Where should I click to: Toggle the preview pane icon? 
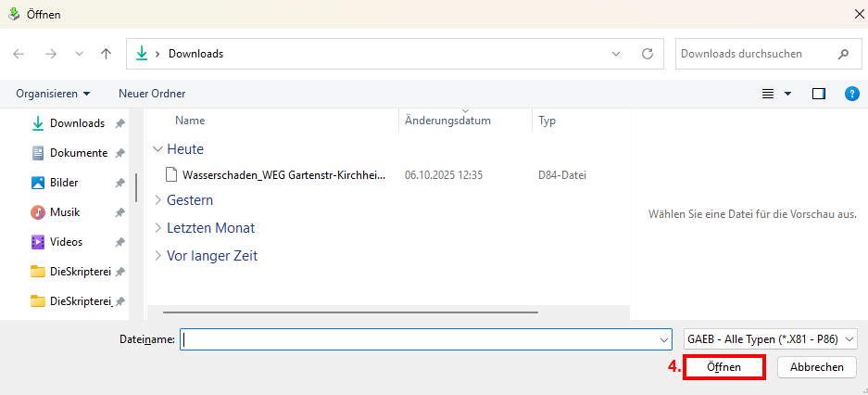(x=819, y=94)
